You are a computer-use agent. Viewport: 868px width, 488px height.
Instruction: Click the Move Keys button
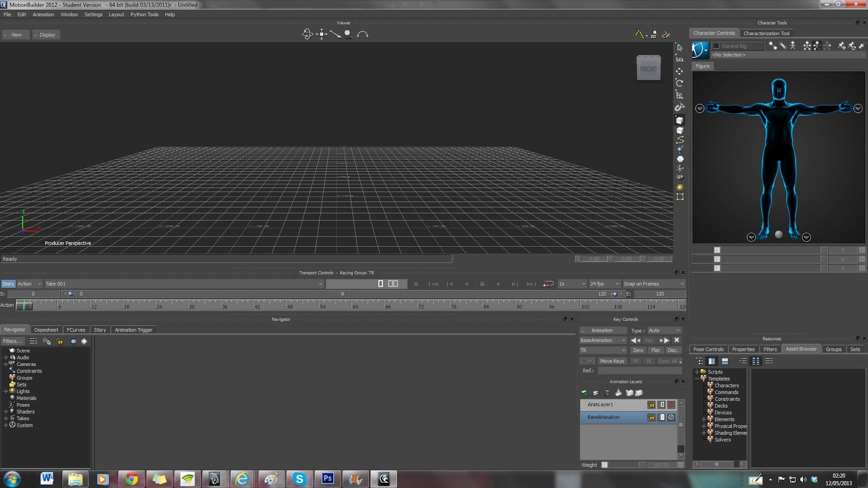click(612, 361)
